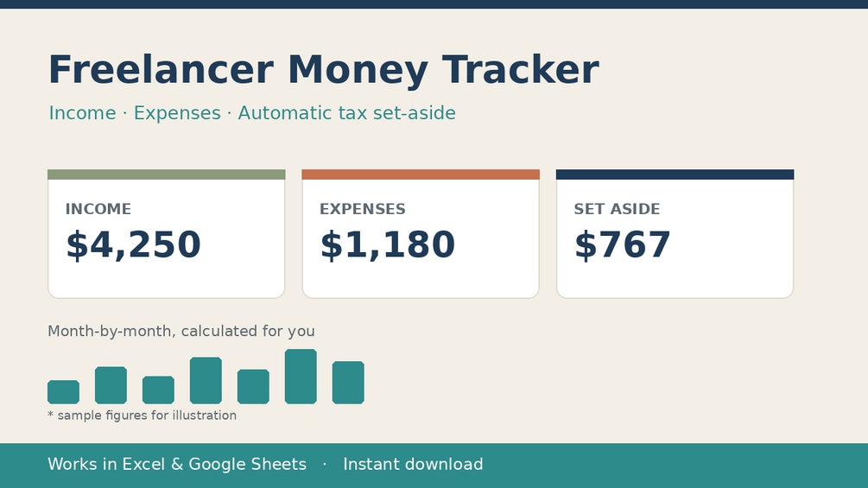Select the EXPENSES card showing $1,180
The height and width of the screenshot is (488, 868).
[421, 234]
